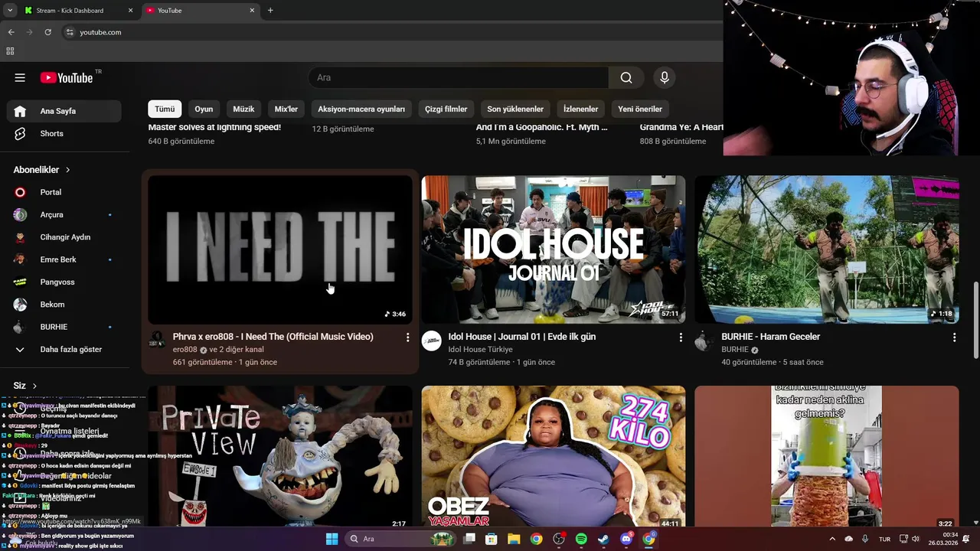The image size is (980, 551).
Task: Play BURHIE Haram Geceler thumbnail
Action: [x=827, y=249]
